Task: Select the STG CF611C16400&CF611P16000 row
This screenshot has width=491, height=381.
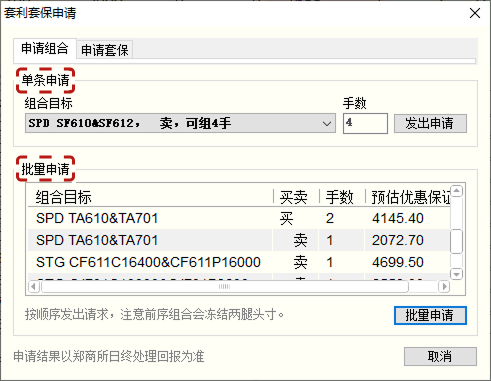Action: click(x=239, y=262)
